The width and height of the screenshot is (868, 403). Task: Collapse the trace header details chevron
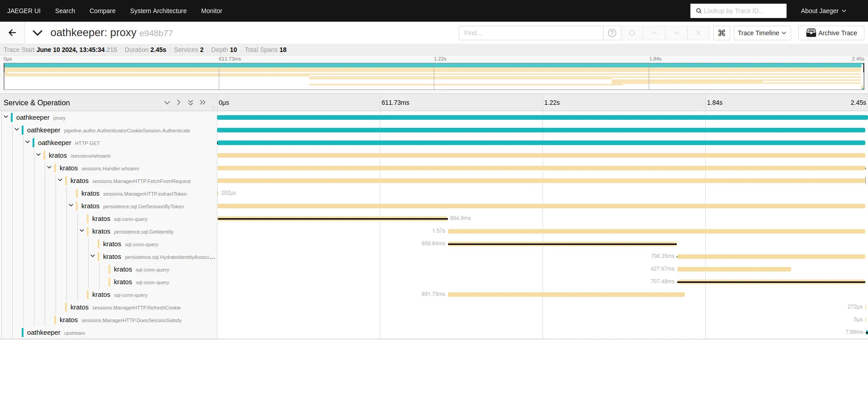(x=38, y=33)
